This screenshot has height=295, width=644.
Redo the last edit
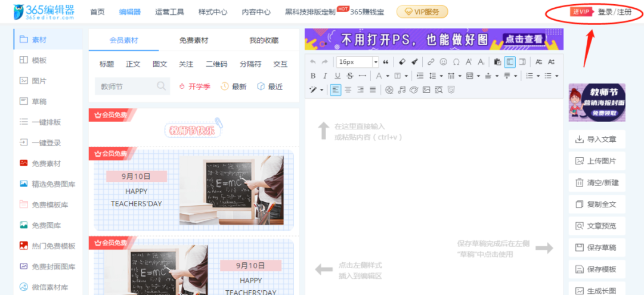click(x=325, y=62)
